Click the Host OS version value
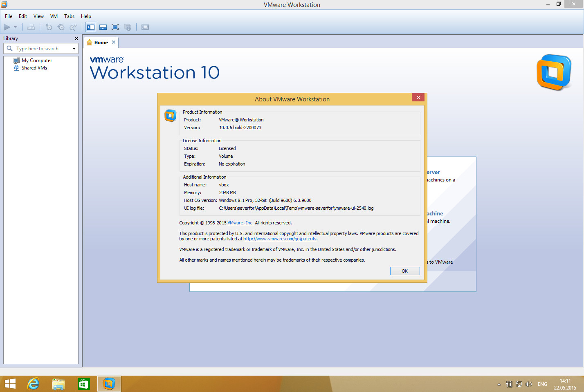584x392 pixels. (265, 200)
